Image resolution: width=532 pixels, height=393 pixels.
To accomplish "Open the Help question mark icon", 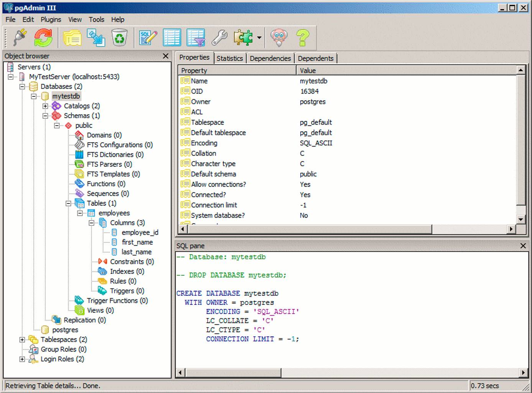I will [x=303, y=37].
